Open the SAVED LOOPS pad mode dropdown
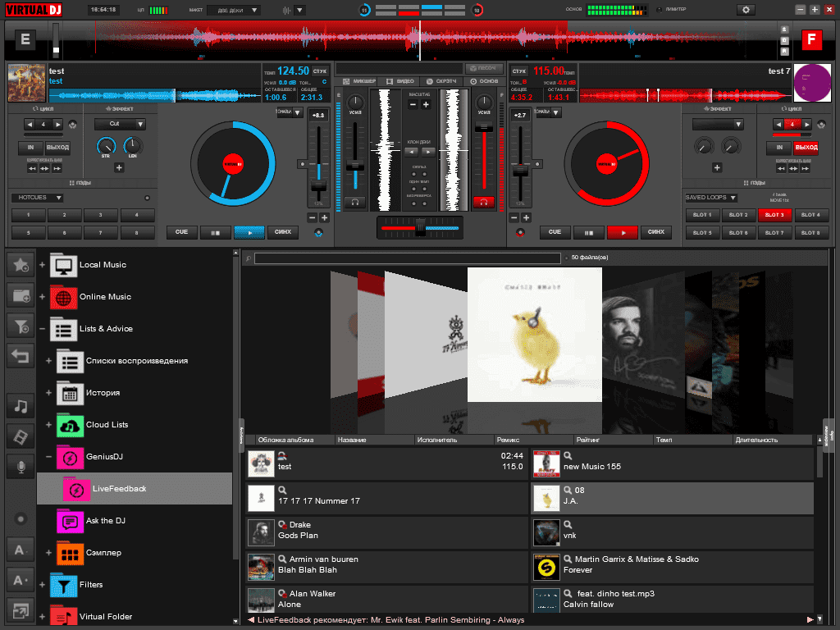 [x=711, y=198]
